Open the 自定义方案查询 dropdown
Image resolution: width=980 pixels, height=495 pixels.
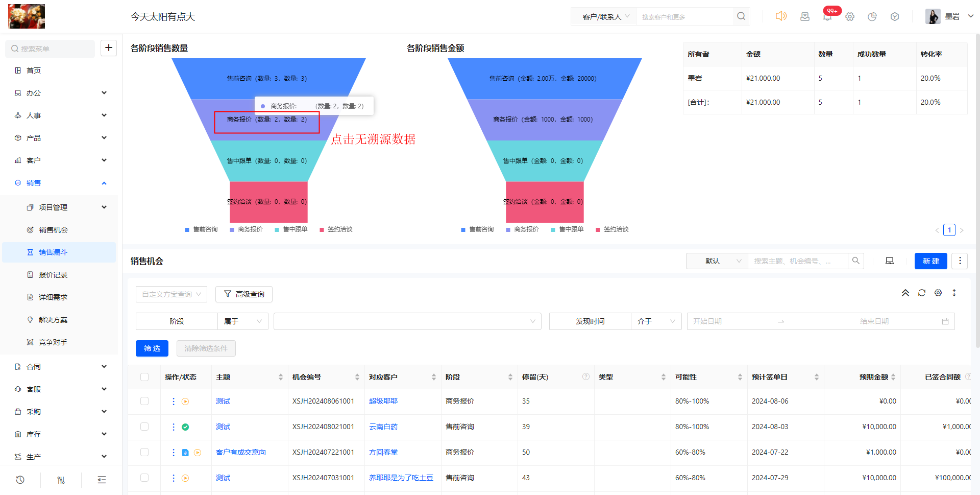point(171,294)
